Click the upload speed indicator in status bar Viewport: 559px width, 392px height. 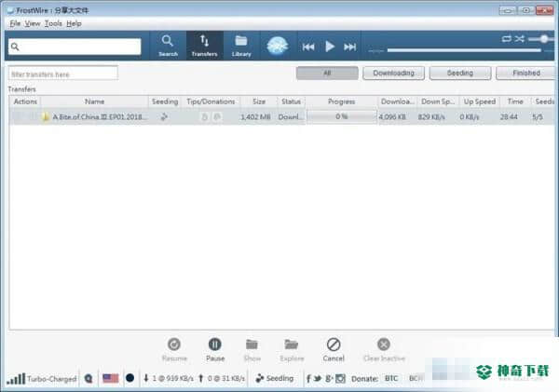pos(222,378)
